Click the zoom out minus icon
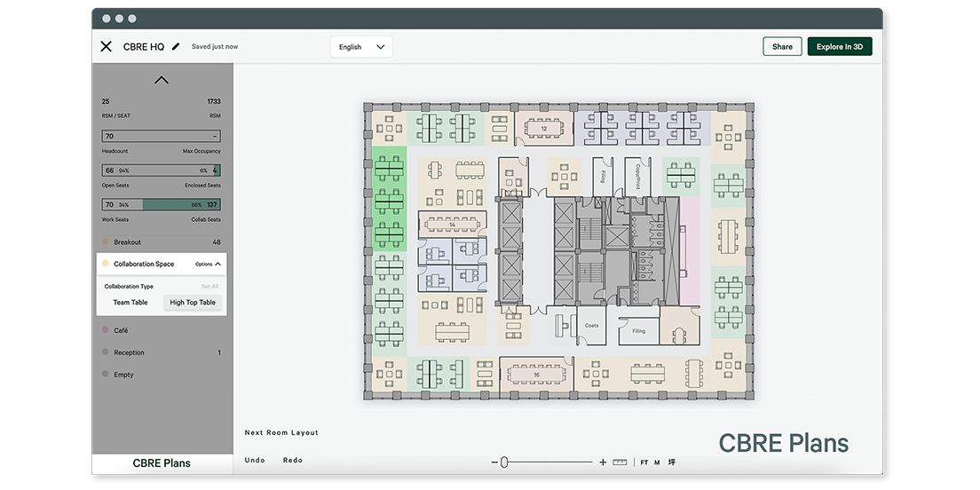 click(x=494, y=462)
